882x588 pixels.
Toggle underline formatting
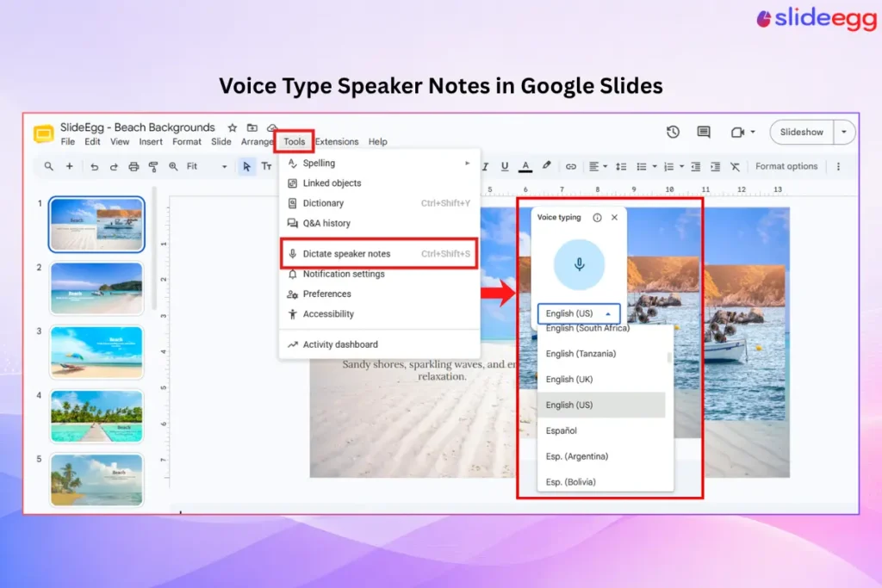505,166
